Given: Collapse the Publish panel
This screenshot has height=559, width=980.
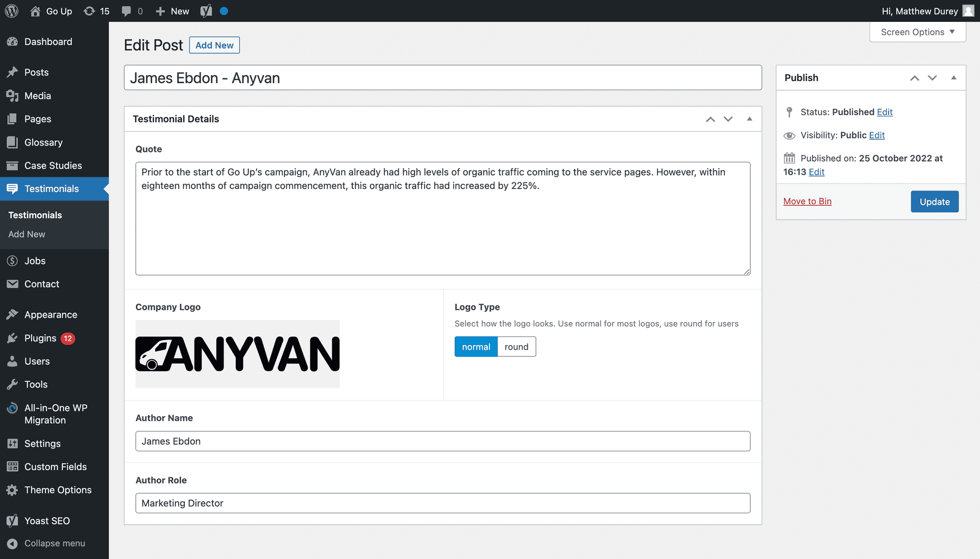Looking at the screenshot, I should click(x=953, y=78).
